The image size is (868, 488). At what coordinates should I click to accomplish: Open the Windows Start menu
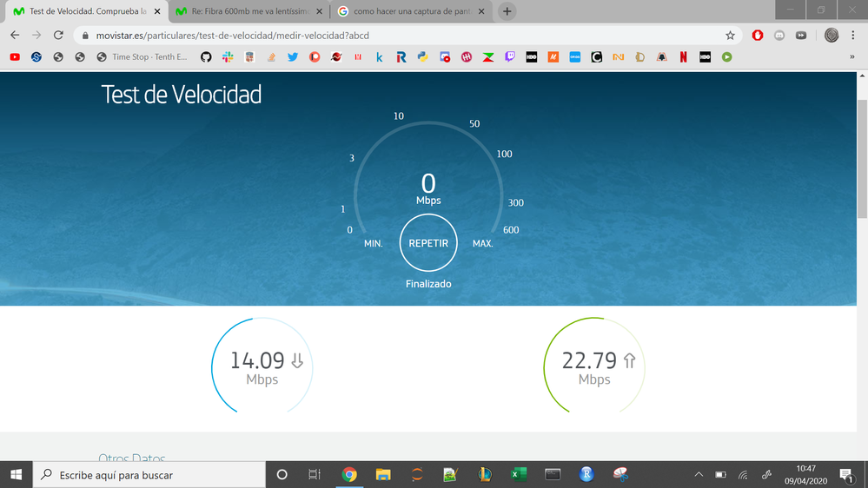[x=16, y=475]
